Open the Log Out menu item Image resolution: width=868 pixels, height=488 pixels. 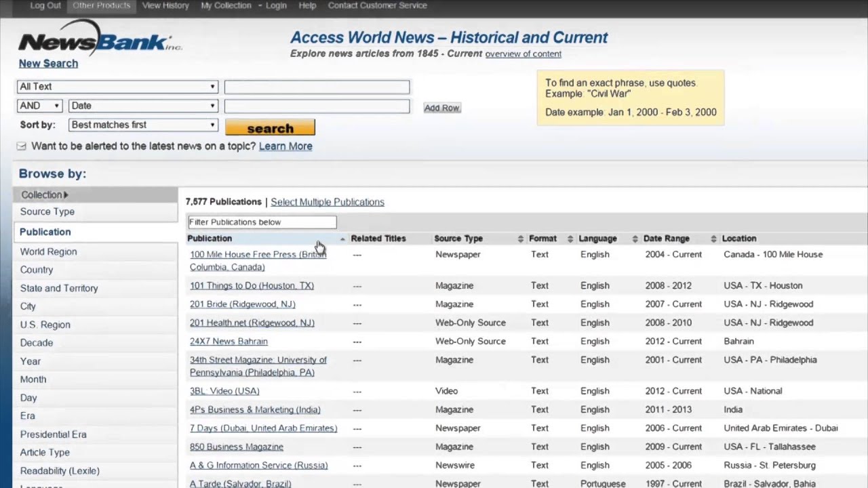click(x=45, y=5)
